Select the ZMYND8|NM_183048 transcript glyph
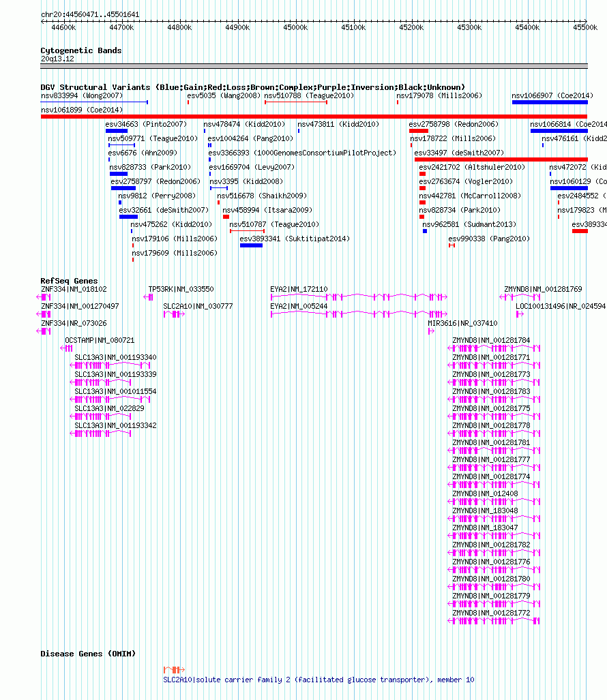This screenshot has width=607, height=700. (x=494, y=519)
